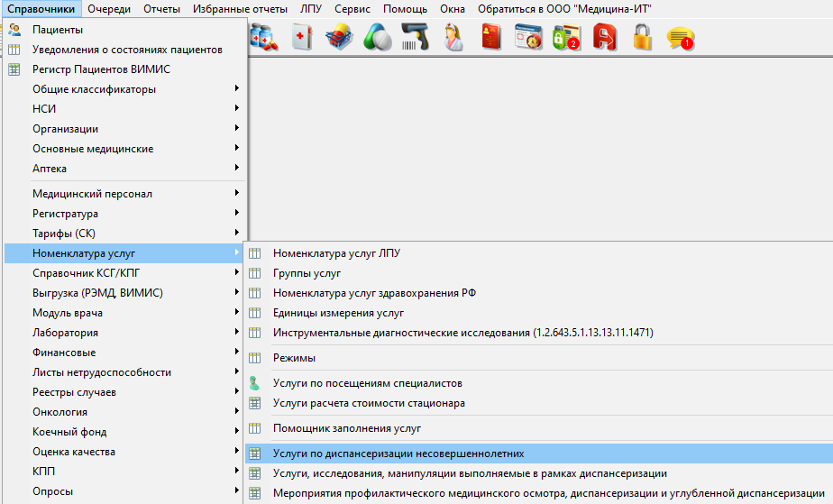The image size is (833, 504).
Task: Click the pills shopping basket icon
Action: tap(340, 37)
